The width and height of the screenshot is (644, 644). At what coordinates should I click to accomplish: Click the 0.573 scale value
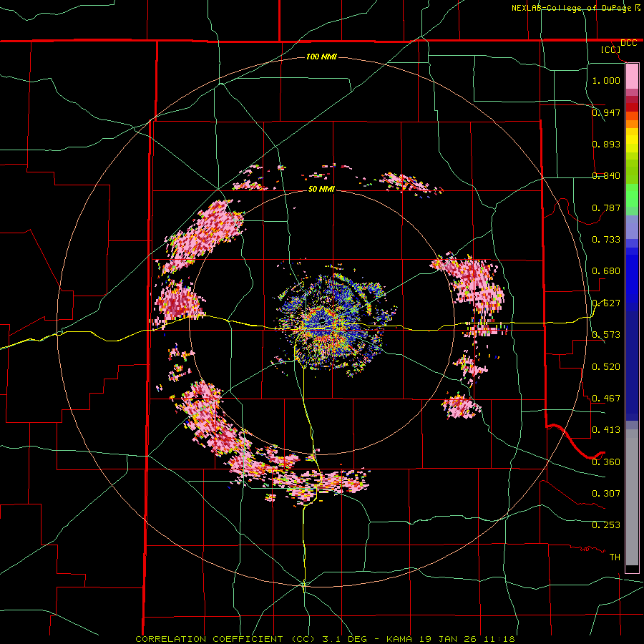pyautogui.click(x=606, y=335)
